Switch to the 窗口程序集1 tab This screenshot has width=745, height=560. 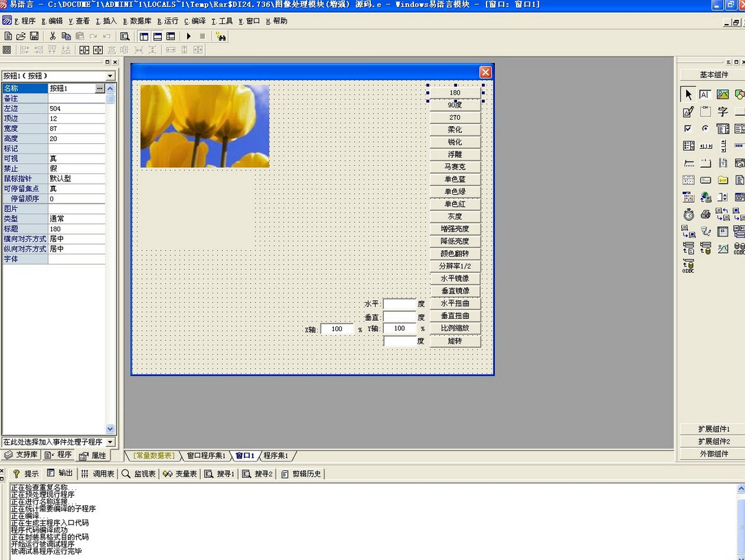(x=206, y=456)
